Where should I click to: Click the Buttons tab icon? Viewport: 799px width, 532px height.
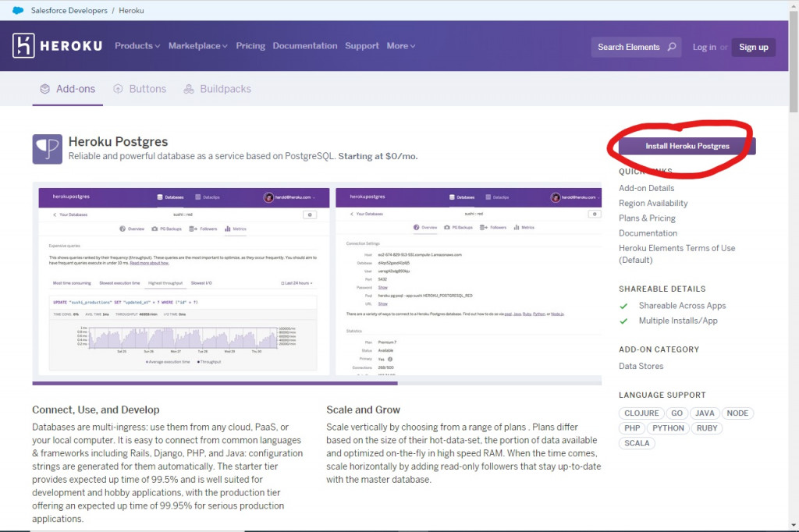point(118,89)
